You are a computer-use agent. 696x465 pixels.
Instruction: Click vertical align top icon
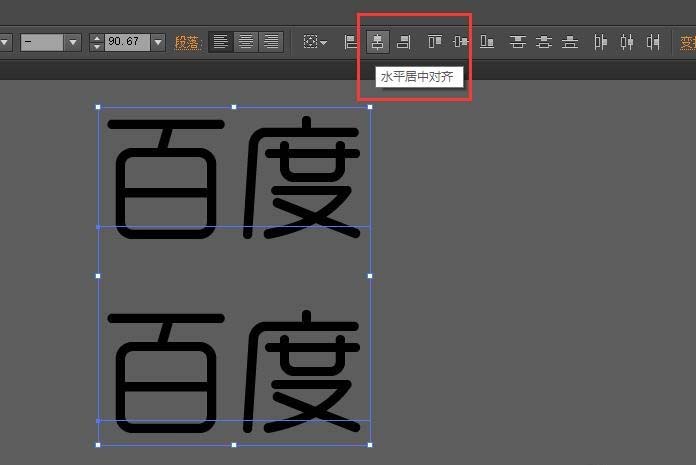[435, 42]
